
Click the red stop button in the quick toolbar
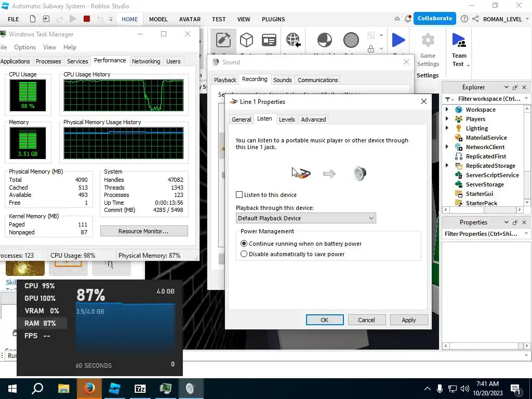point(87,19)
